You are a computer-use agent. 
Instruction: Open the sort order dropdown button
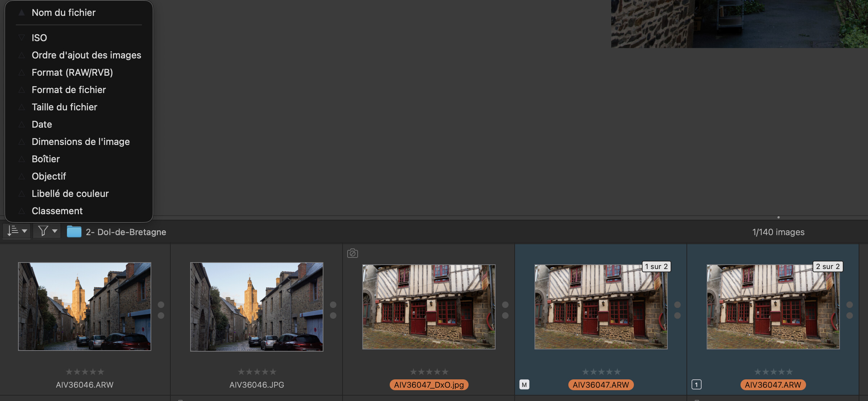click(17, 231)
